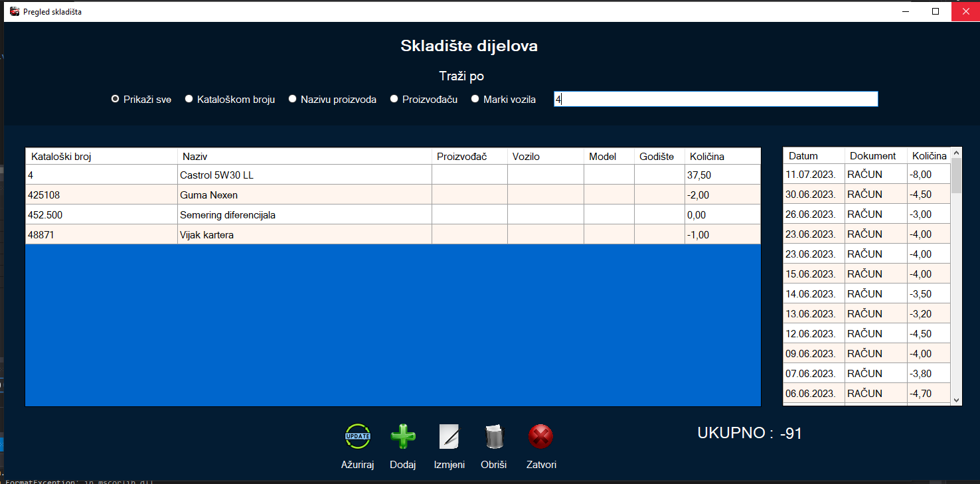Sort by the Kataloški broj column header
This screenshot has width=980, height=484.
pos(102,157)
